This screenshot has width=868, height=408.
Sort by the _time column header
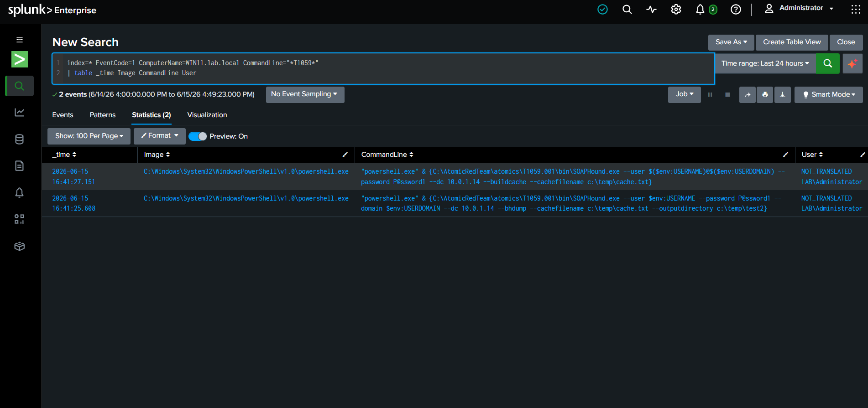(64, 155)
